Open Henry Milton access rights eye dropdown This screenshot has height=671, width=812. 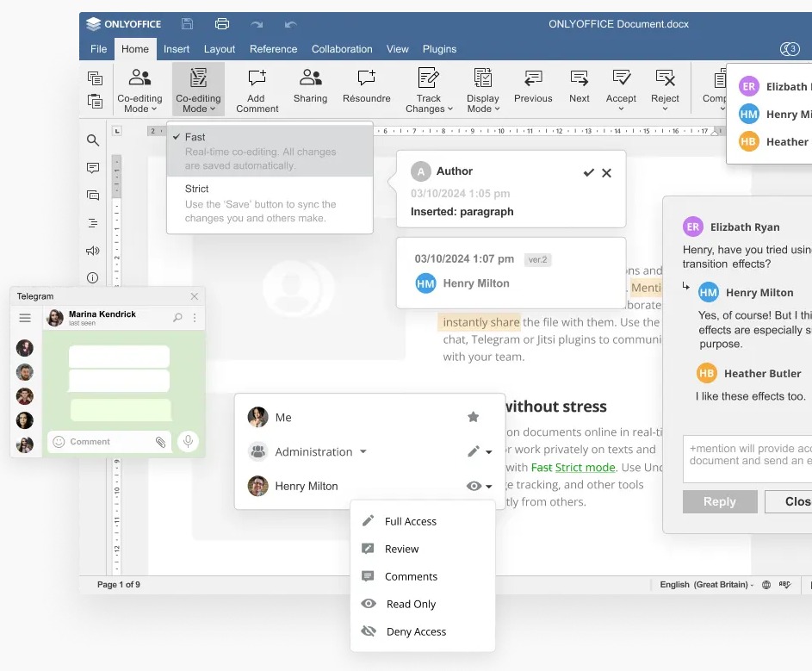point(479,486)
